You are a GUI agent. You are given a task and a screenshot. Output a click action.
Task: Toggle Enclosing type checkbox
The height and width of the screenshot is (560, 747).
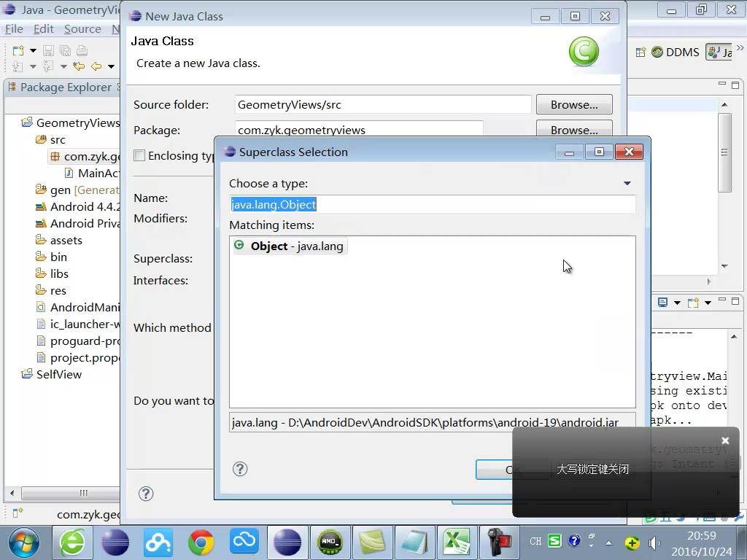pyautogui.click(x=139, y=155)
